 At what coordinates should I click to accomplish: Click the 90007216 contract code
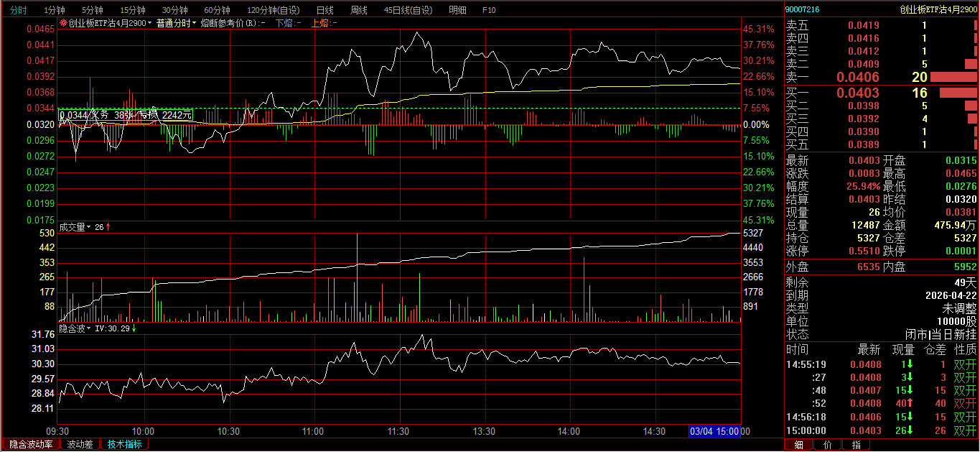coord(802,9)
